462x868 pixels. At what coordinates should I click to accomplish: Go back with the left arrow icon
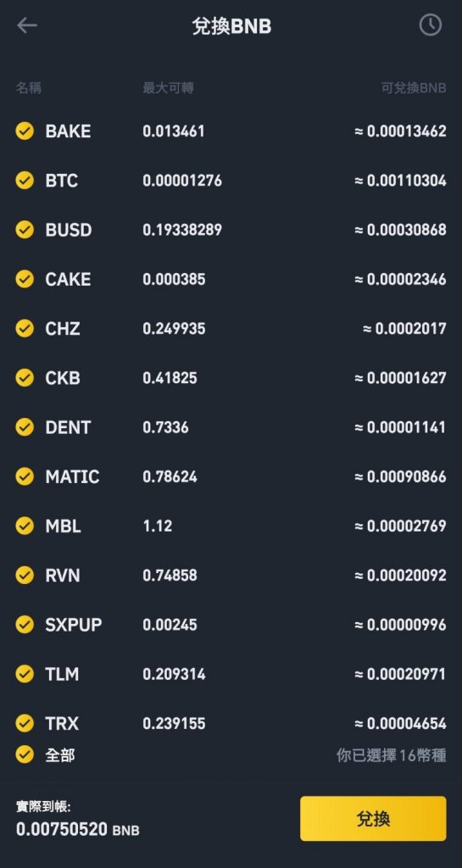[x=26, y=25]
